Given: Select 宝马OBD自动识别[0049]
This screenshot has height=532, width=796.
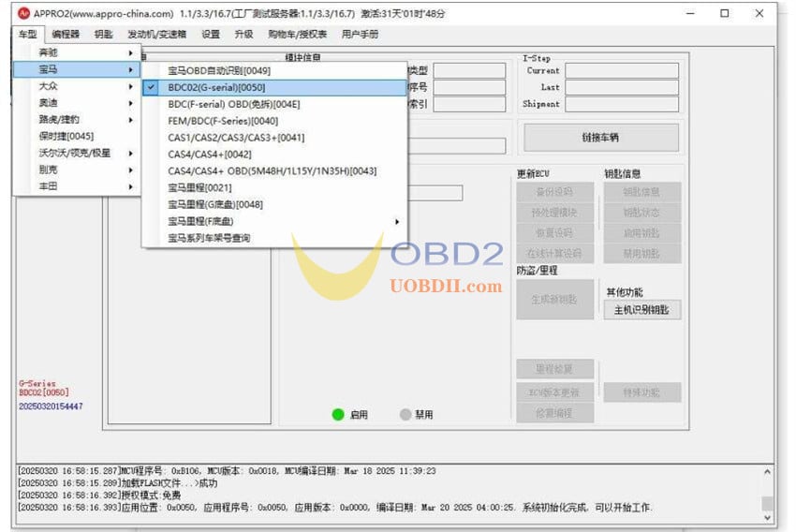Looking at the screenshot, I should 274,70.
